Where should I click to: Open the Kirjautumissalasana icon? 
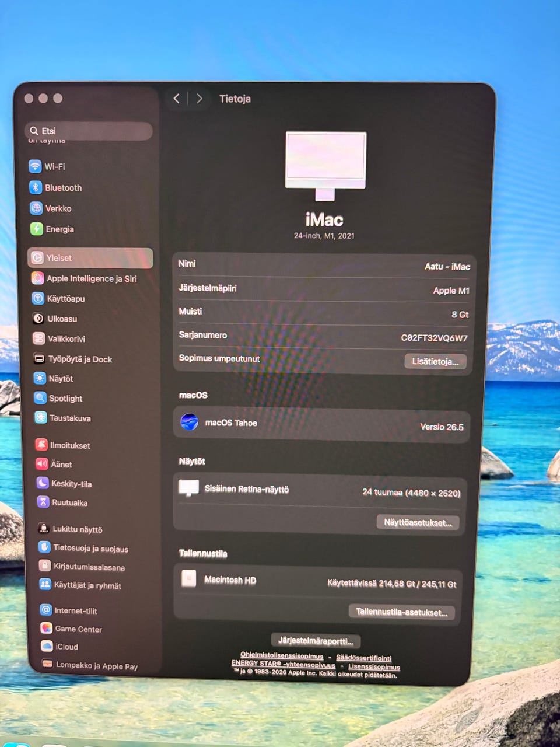45,566
